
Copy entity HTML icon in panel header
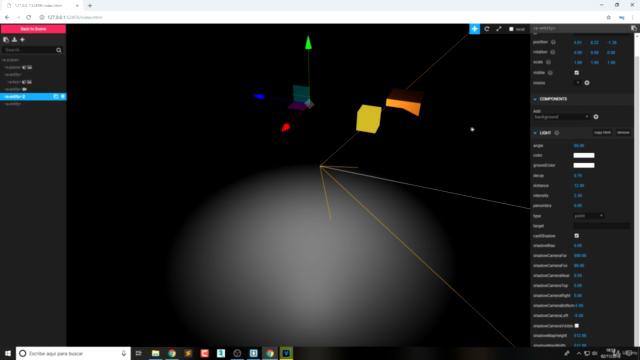pos(633,28)
